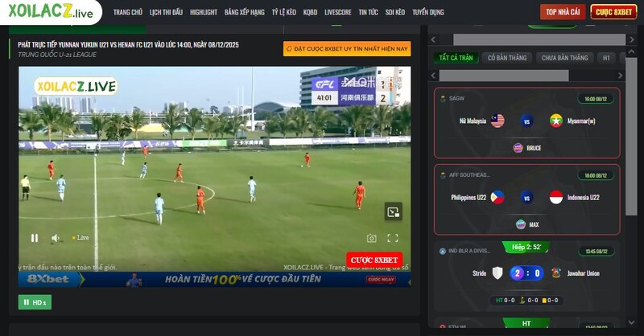Screen dimensions: 644x336
Task: Filter matches by Tất Cả Trận
Action: 455,58
